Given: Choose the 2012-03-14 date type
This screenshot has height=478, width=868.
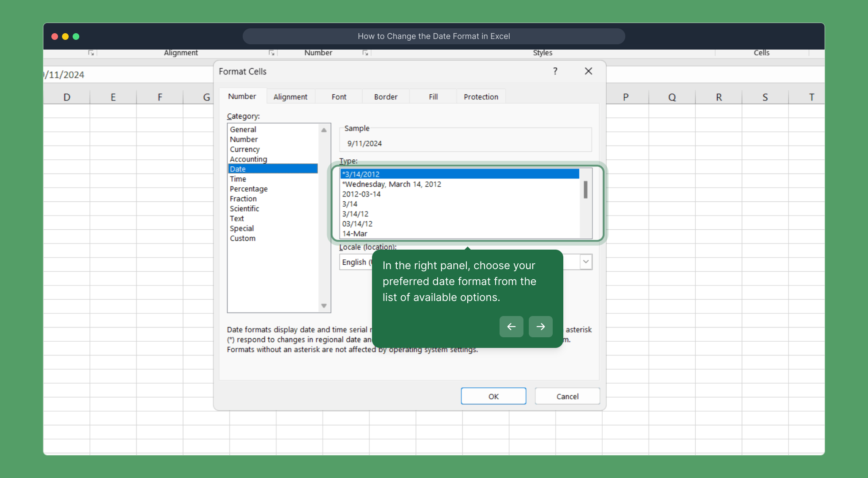Looking at the screenshot, I should (x=361, y=194).
